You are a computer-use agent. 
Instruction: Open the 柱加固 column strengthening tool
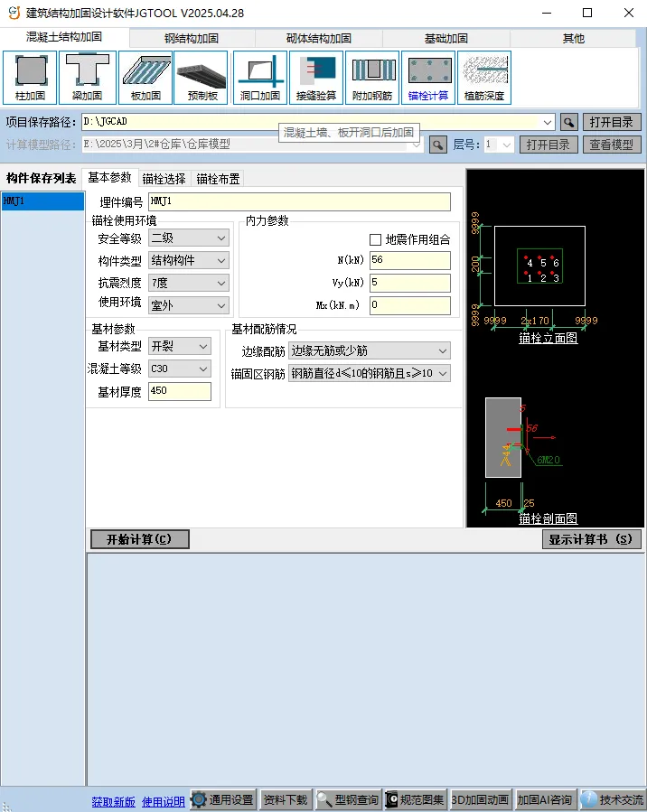coord(30,78)
